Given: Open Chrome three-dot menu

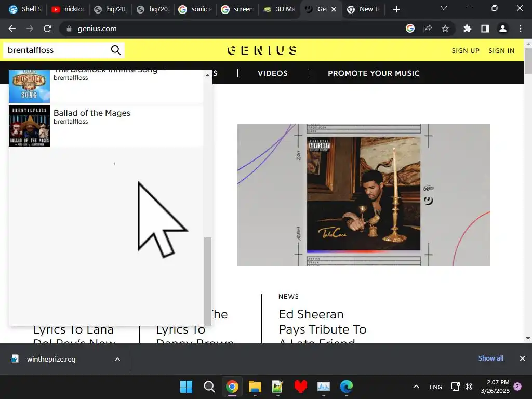Looking at the screenshot, I should (520, 29).
